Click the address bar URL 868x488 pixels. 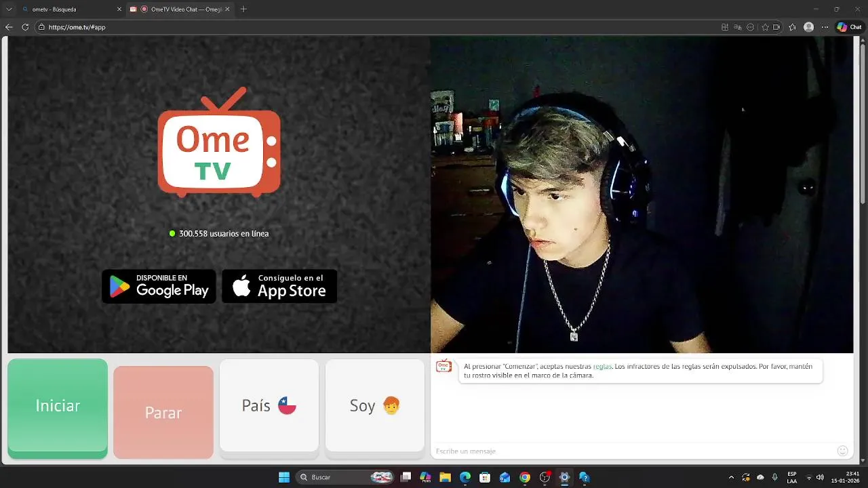(77, 27)
